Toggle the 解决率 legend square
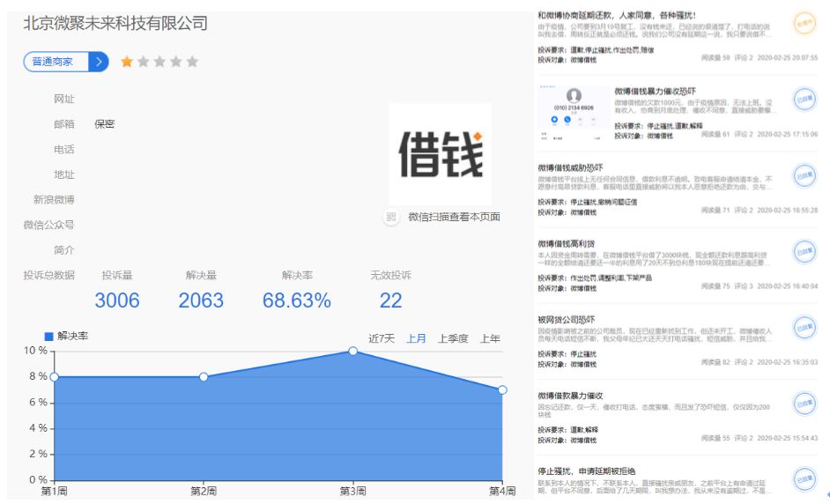The width and height of the screenshot is (830, 504). pos(48,337)
